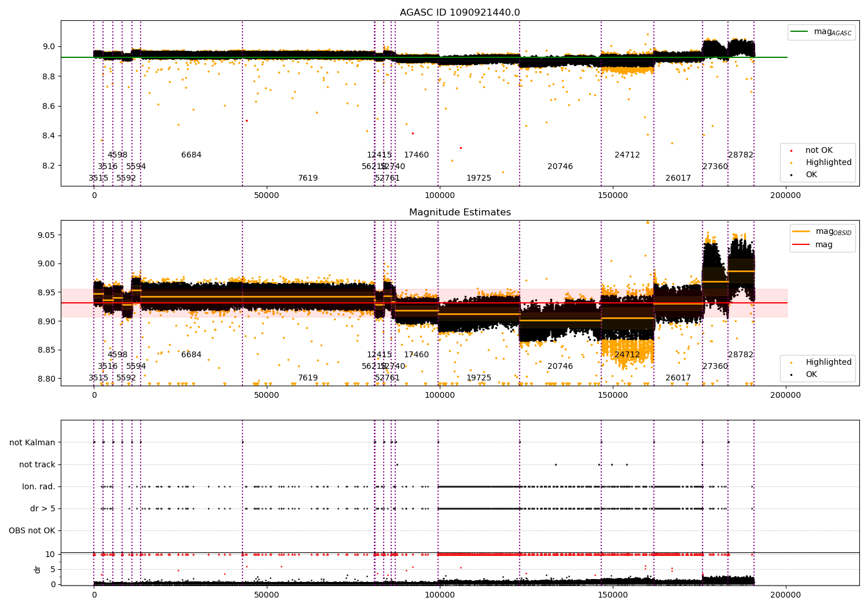The height and width of the screenshot is (608, 868).
Task: Click the 8.6 y-tick in top panel
Action: click(x=48, y=107)
